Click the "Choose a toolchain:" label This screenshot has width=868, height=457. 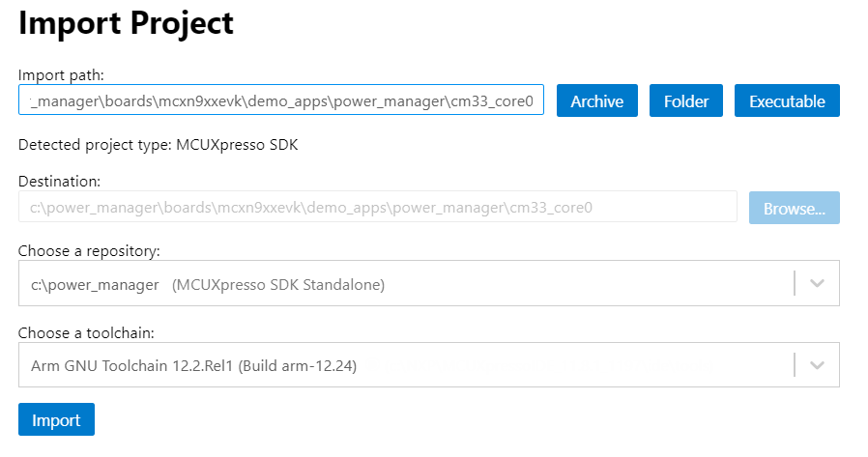(86, 332)
